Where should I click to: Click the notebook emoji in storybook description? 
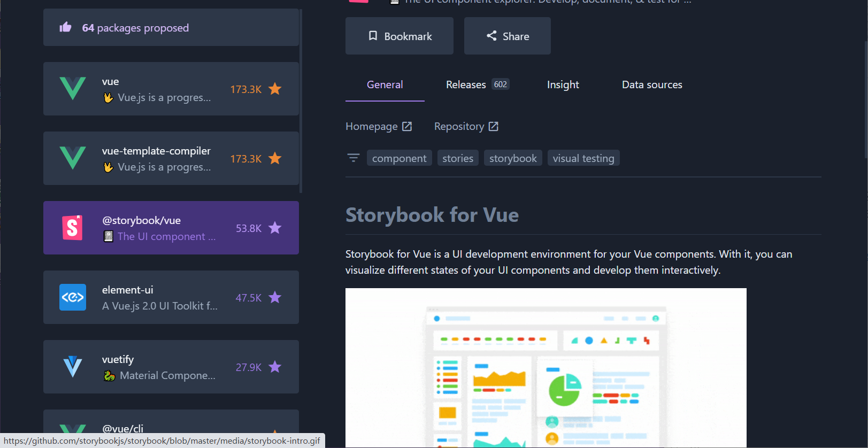tap(109, 236)
